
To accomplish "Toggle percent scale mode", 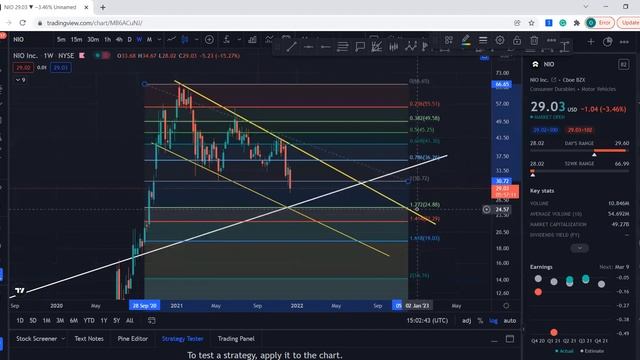I will (480, 321).
